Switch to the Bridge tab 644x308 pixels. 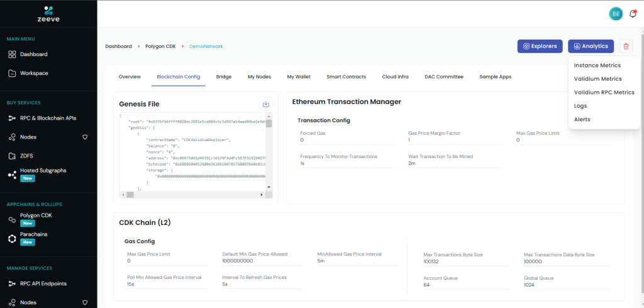pyautogui.click(x=223, y=77)
